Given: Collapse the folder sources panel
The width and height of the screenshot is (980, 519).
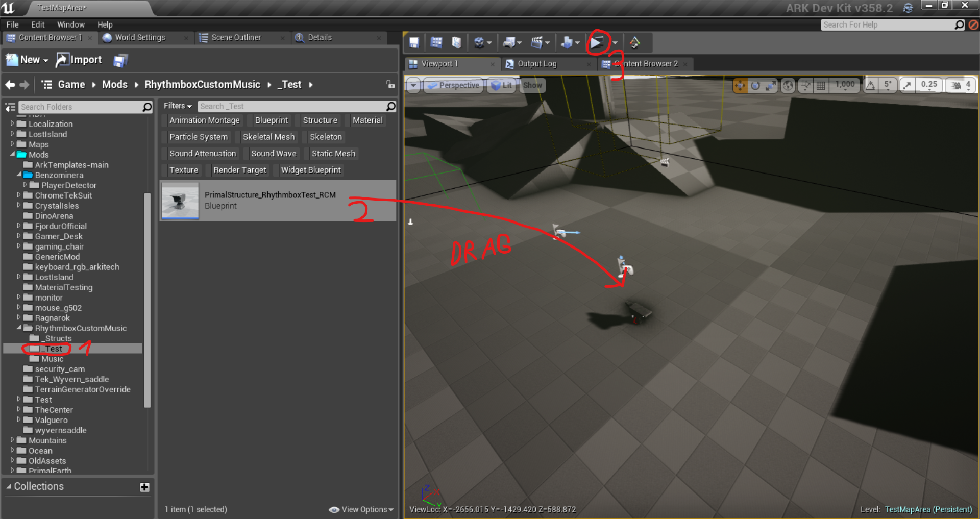Looking at the screenshot, I should (10, 107).
